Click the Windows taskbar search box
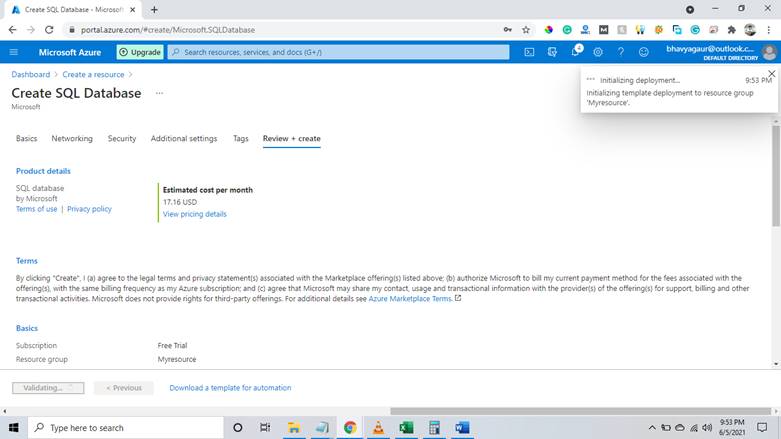 [x=126, y=428]
